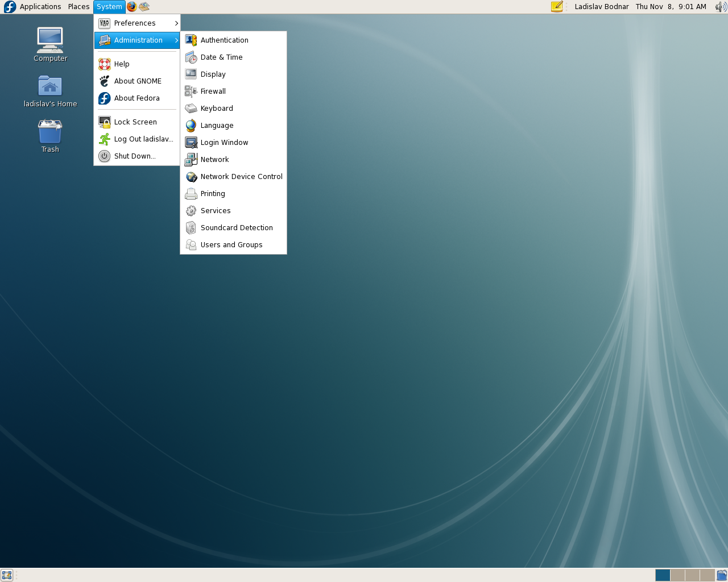Switch to the fourth workspace
Viewport: 728px width, 582px height.
(707, 575)
